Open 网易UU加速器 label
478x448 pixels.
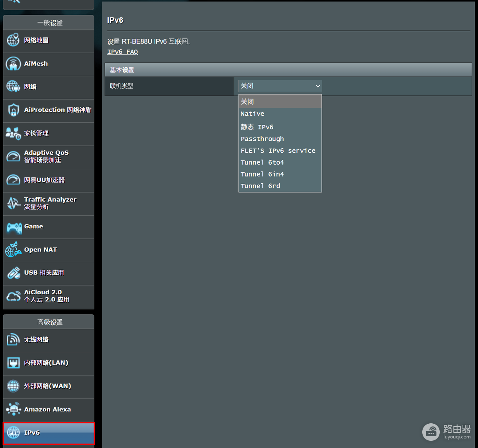click(x=44, y=180)
